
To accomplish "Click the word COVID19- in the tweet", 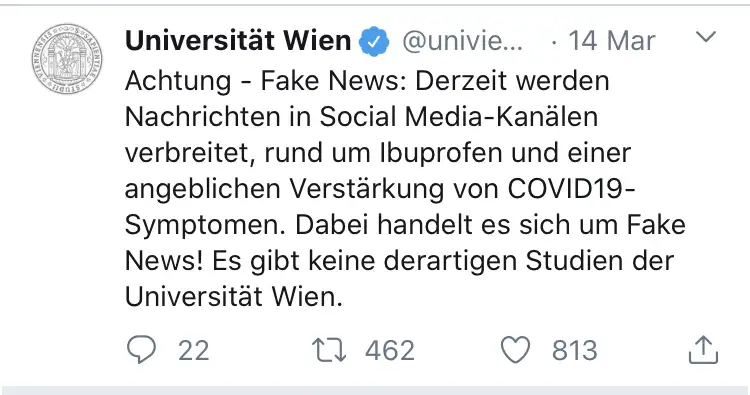I will point(571,189).
